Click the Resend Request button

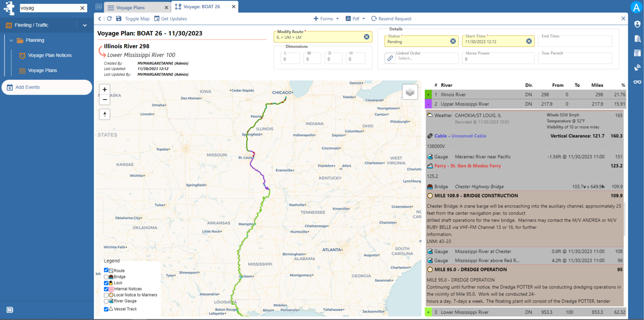pos(391,18)
